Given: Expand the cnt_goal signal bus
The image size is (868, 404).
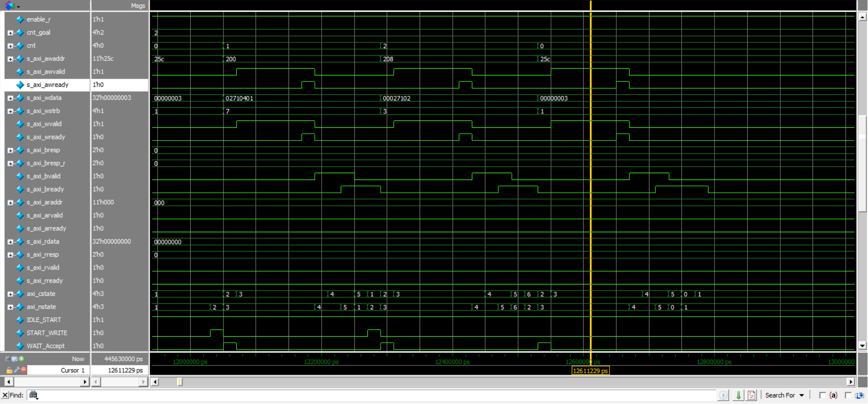Looking at the screenshot, I should pos(10,33).
